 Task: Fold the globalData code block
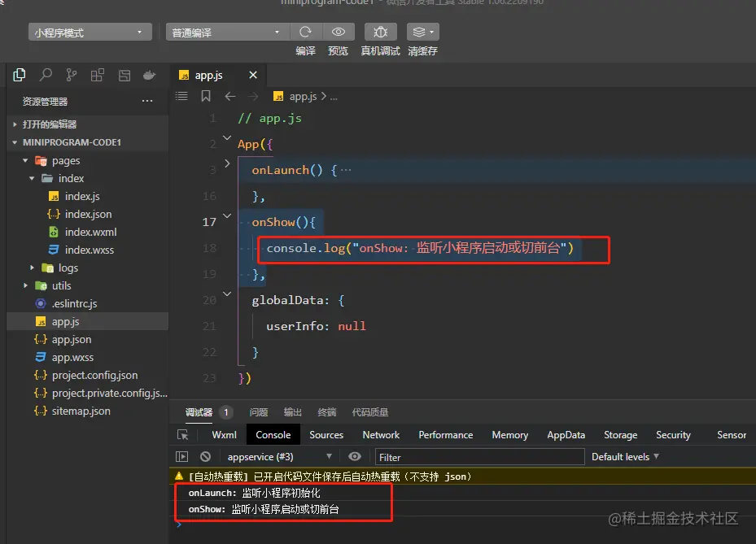coord(227,294)
